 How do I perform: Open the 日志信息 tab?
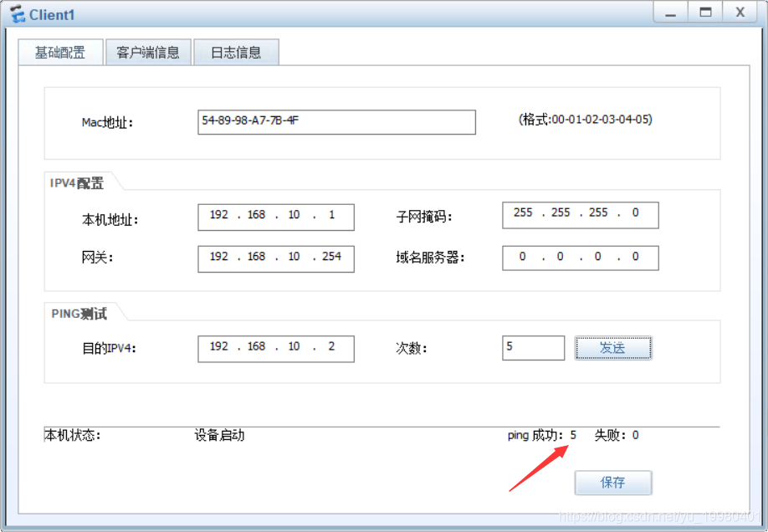click(236, 52)
